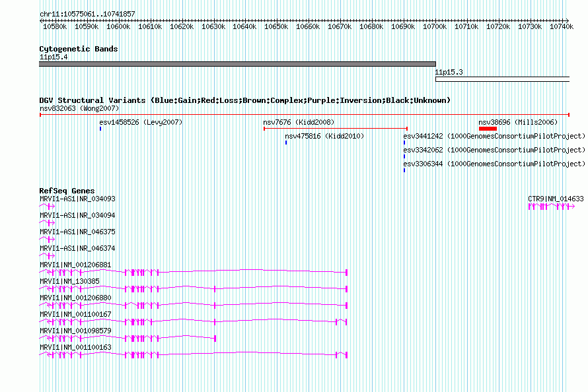Click the blue esv3441242 gain marker
Screen dimensions: 588x392
coord(404,143)
